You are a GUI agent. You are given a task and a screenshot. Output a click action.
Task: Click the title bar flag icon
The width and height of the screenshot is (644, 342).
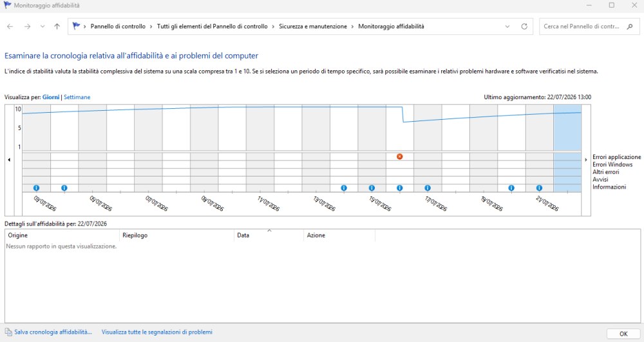click(x=7, y=5)
